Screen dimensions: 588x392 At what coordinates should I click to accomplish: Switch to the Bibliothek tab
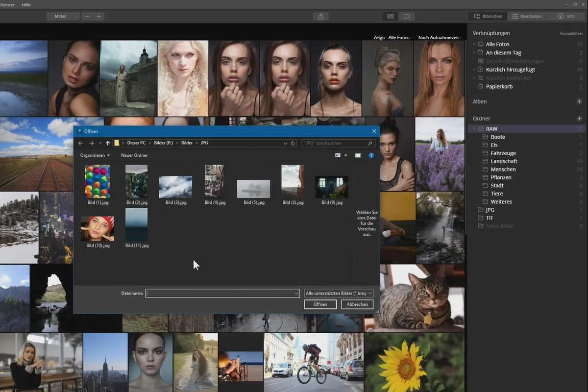point(488,16)
